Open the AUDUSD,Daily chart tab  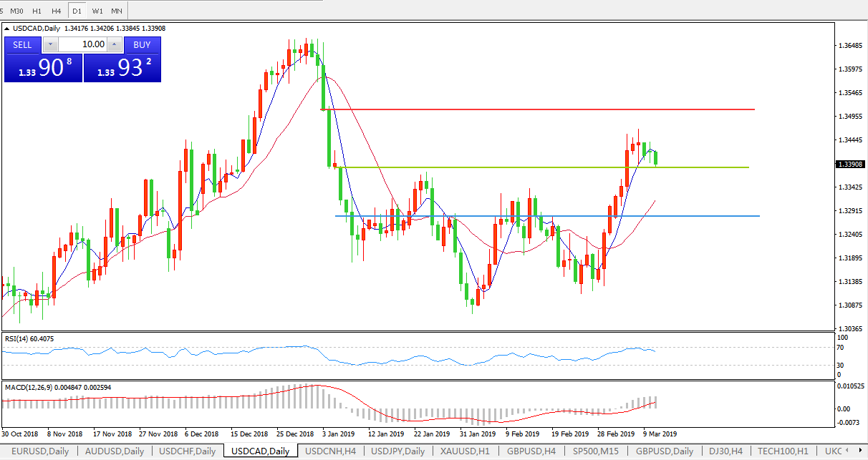115,451
